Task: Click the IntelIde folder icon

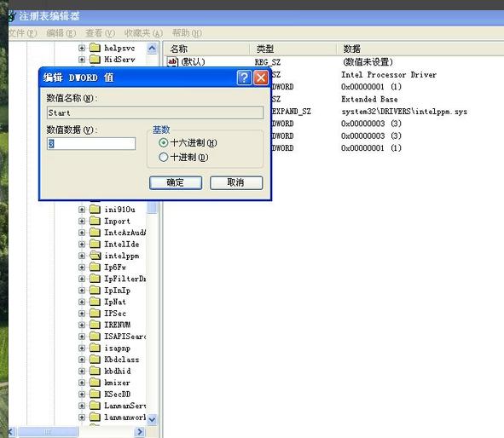Action: pos(95,244)
